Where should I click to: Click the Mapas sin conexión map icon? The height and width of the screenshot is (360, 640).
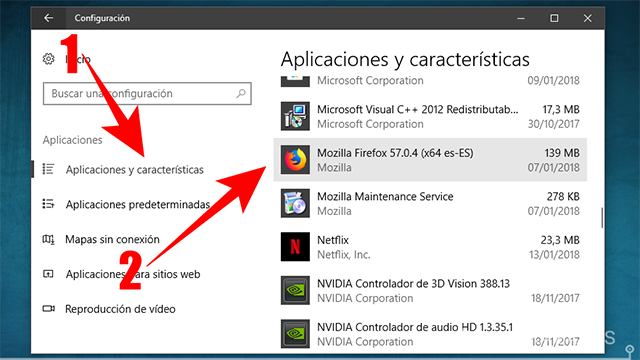pos(48,239)
